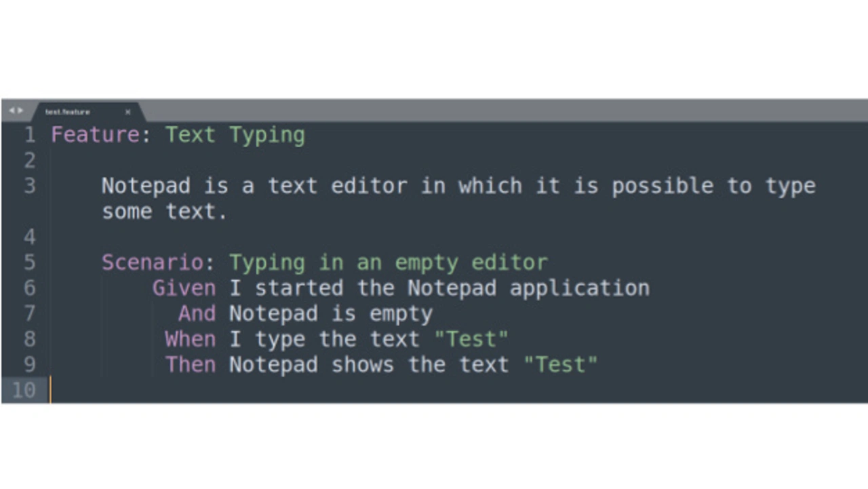The width and height of the screenshot is (868, 489).
Task: Place cursor on the "Scenario" keyword
Action: (152, 262)
